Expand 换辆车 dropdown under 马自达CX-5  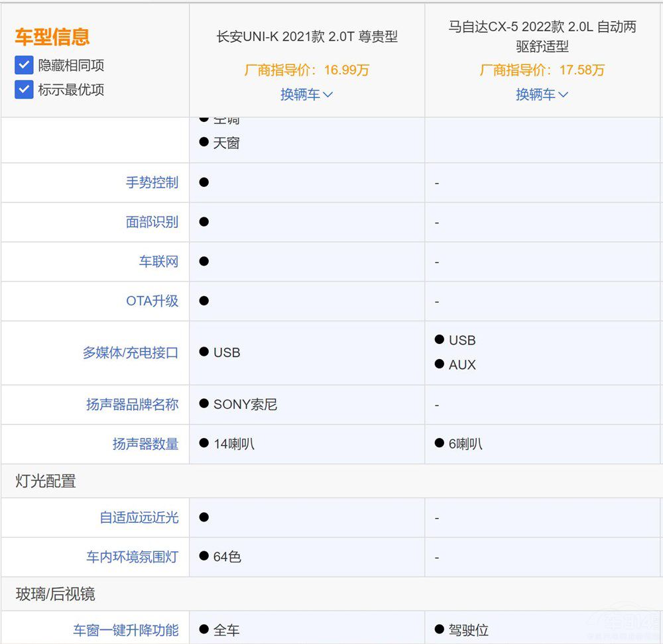click(x=542, y=95)
